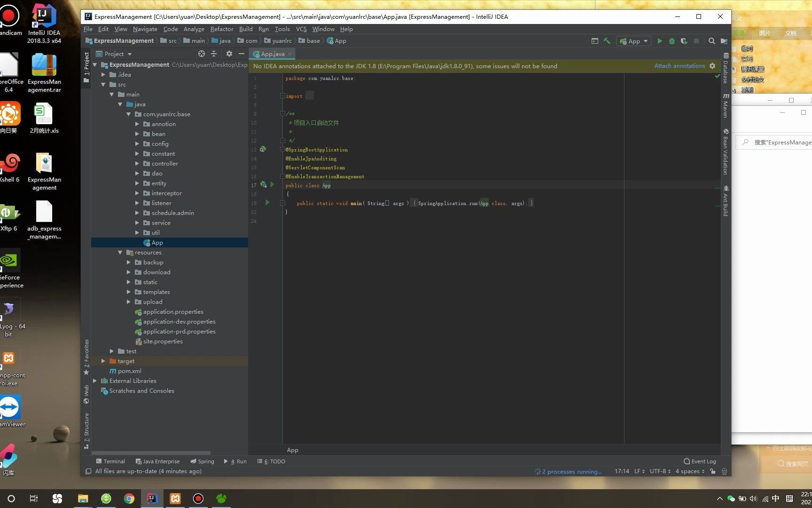Run App with coverage icon
Image resolution: width=812 pixels, height=508 pixels.
(684, 41)
